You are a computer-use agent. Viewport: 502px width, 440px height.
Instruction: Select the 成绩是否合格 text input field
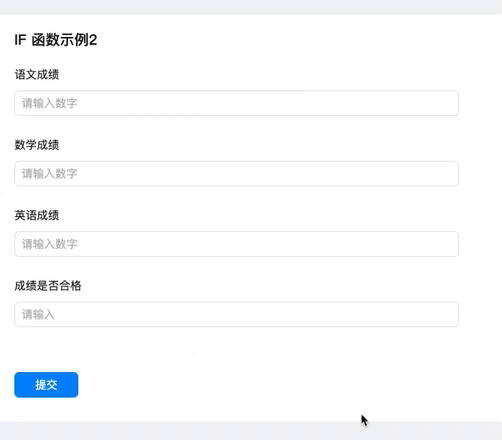tap(236, 314)
